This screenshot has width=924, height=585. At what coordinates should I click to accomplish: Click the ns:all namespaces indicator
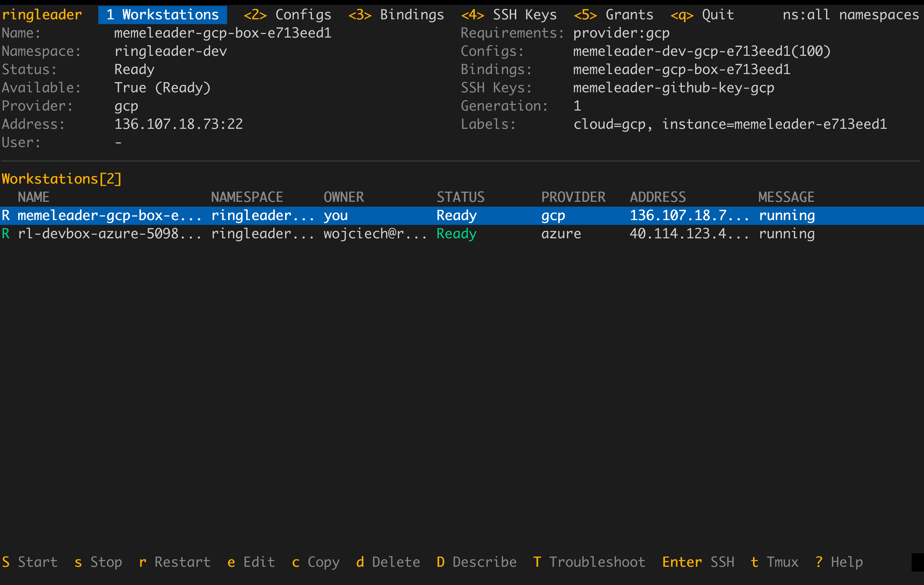click(851, 15)
